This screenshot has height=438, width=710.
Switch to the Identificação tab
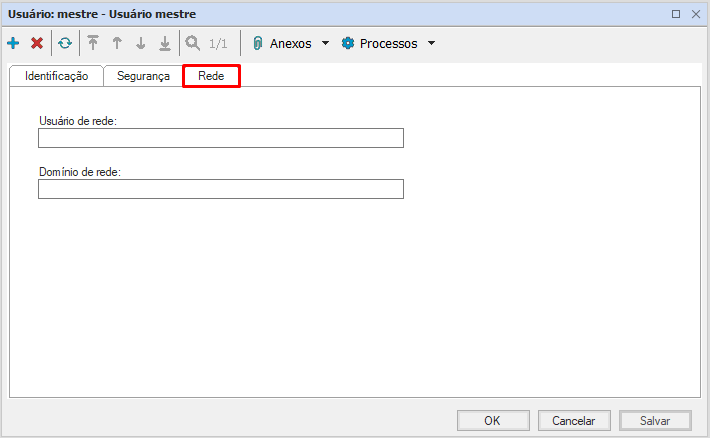(57, 76)
